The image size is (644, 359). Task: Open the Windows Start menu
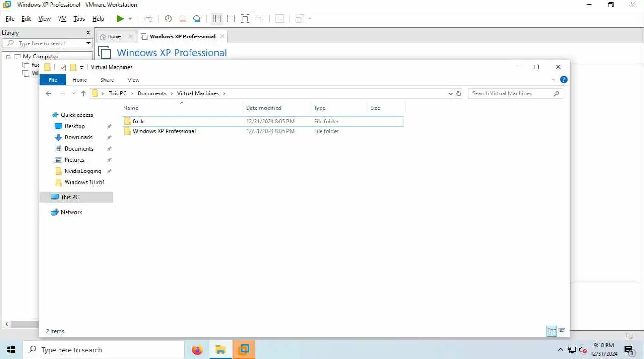tap(11, 350)
